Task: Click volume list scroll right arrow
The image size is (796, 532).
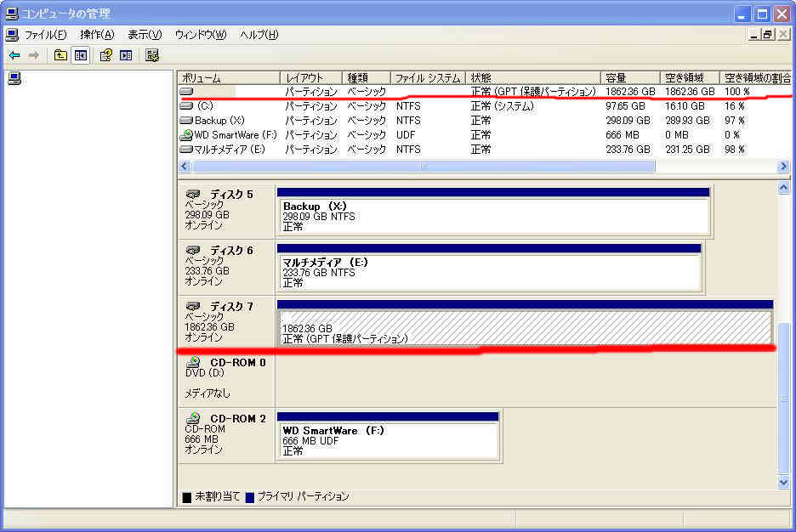Action: [783, 166]
